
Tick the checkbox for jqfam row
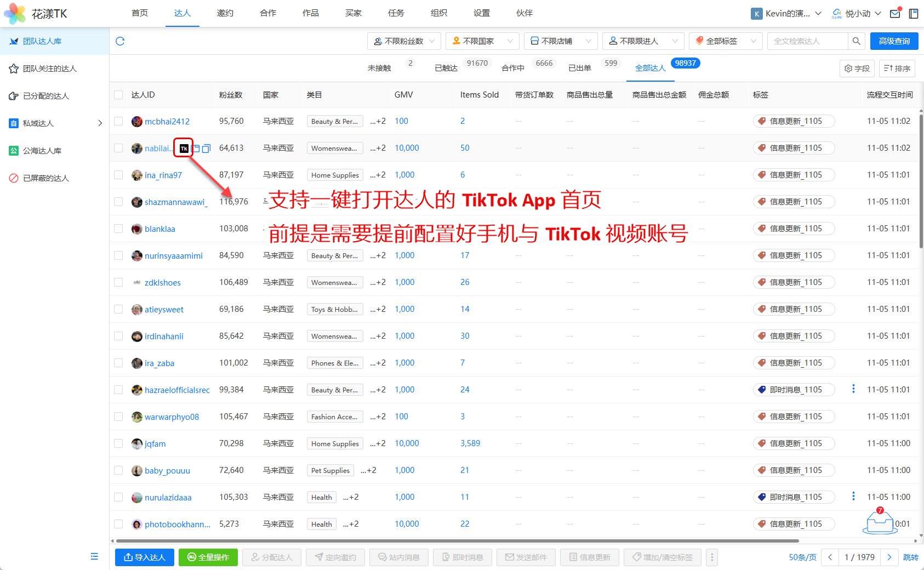pos(118,443)
